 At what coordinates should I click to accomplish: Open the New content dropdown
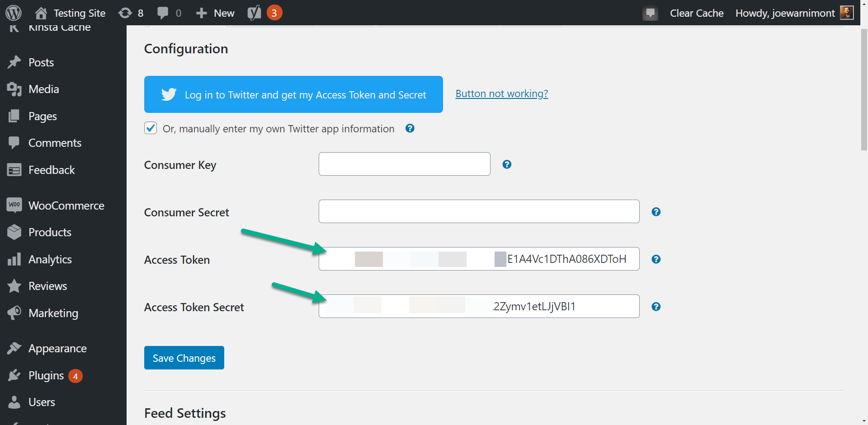[215, 13]
